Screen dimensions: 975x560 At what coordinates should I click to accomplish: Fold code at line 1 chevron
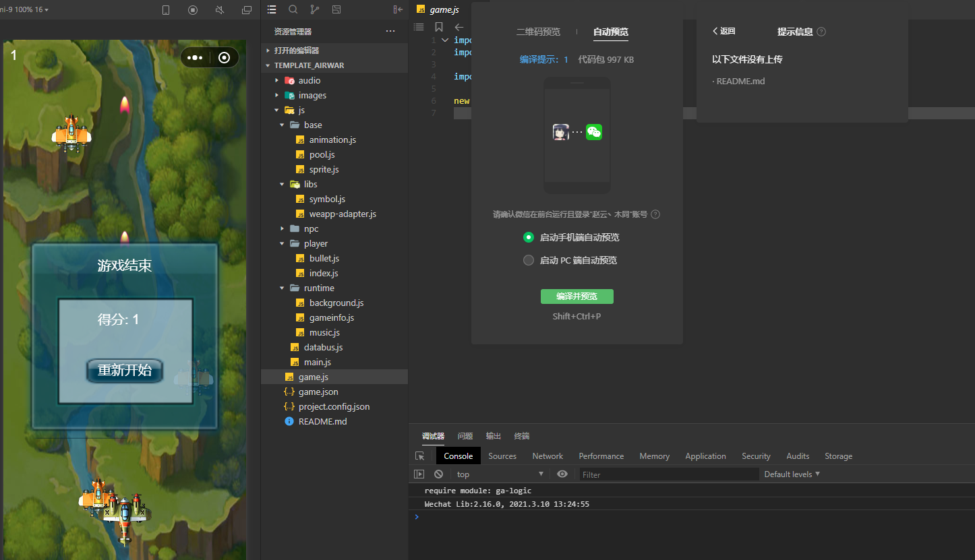pos(445,40)
